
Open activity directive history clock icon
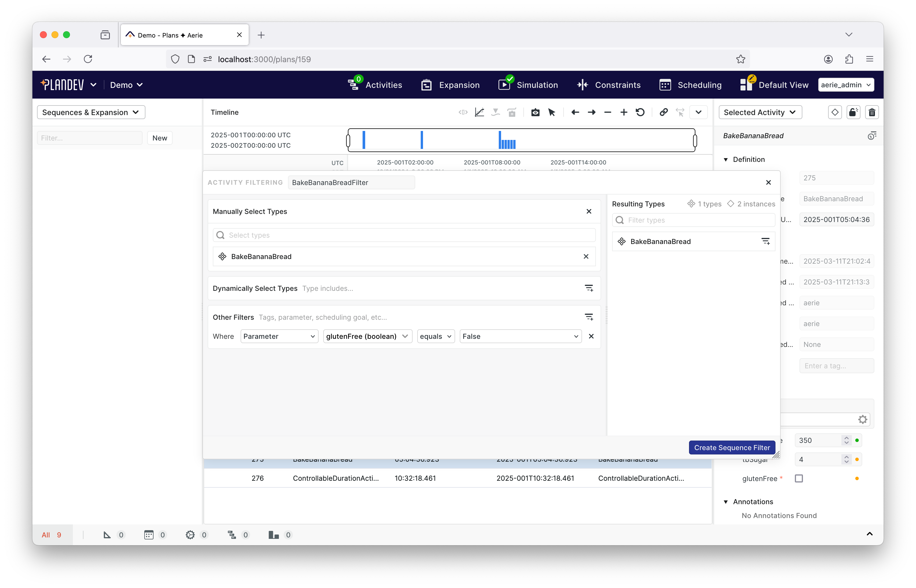[x=872, y=135]
